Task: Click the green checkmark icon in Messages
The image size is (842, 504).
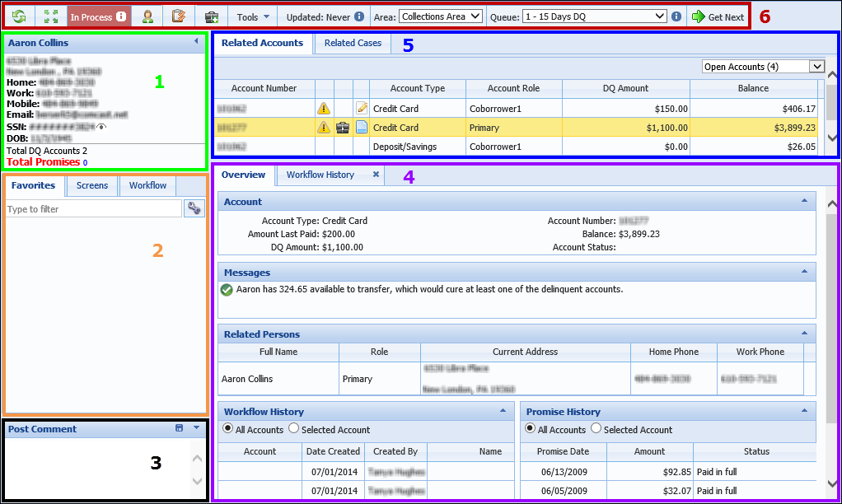Action: pos(227,290)
